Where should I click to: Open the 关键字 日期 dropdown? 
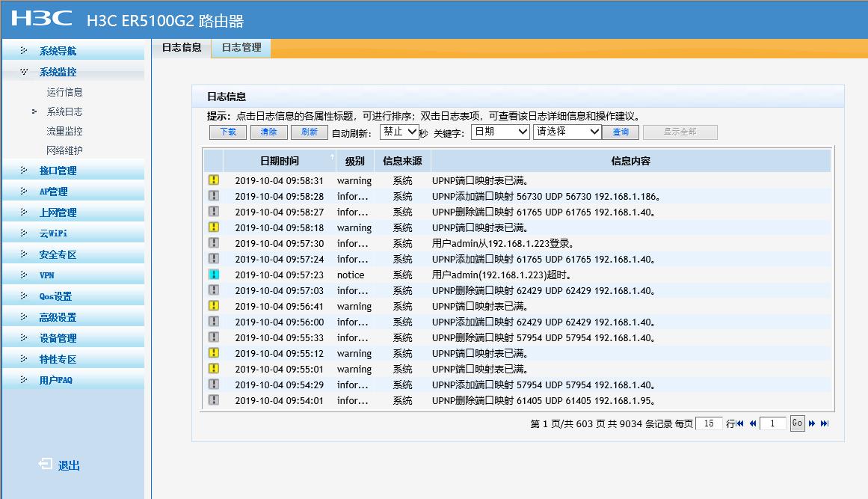(x=500, y=132)
